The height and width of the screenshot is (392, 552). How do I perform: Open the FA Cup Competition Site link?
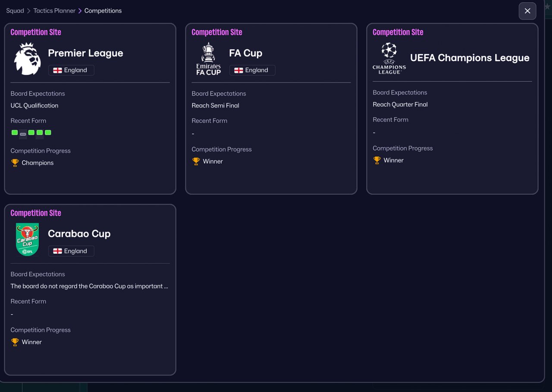(x=217, y=32)
